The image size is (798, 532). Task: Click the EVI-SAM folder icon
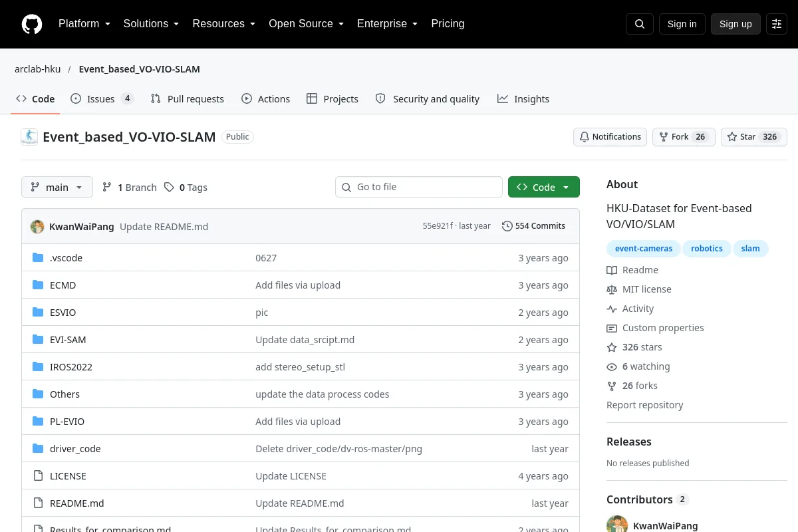pos(38,340)
